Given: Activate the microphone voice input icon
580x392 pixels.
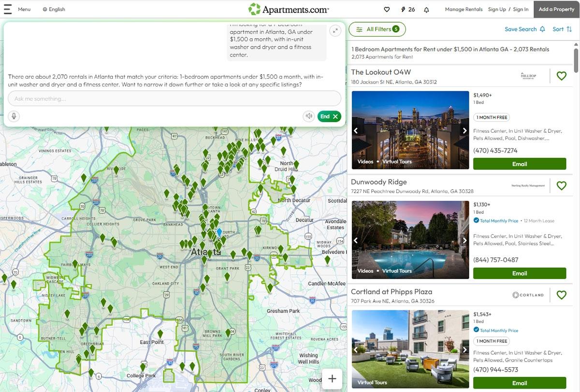Looking at the screenshot, I should coord(14,116).
